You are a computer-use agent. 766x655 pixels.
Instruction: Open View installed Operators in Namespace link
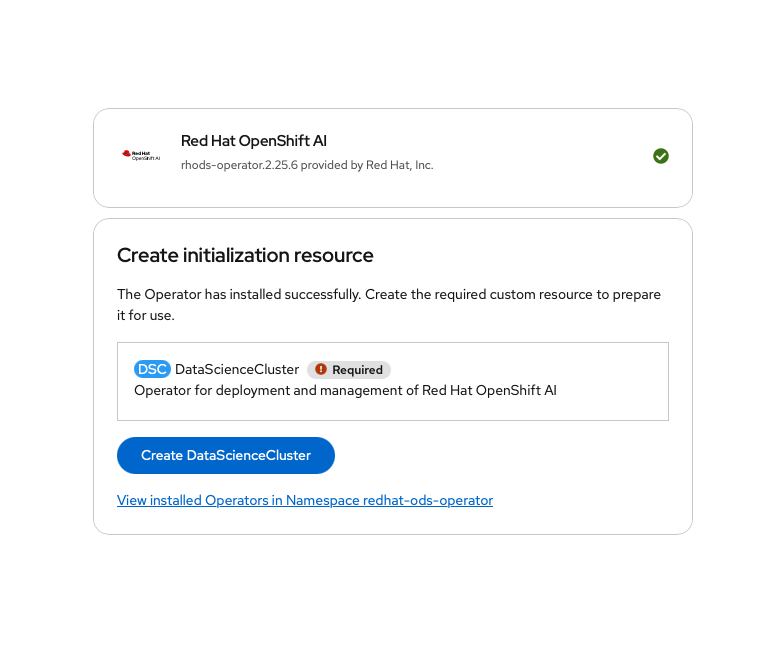click(305, 500)
